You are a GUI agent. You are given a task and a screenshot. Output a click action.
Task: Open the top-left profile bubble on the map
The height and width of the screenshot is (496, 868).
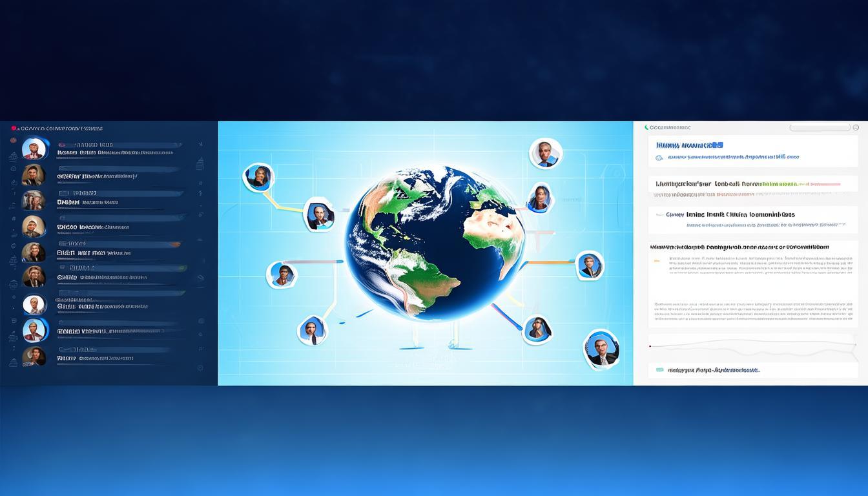[258, 177]
